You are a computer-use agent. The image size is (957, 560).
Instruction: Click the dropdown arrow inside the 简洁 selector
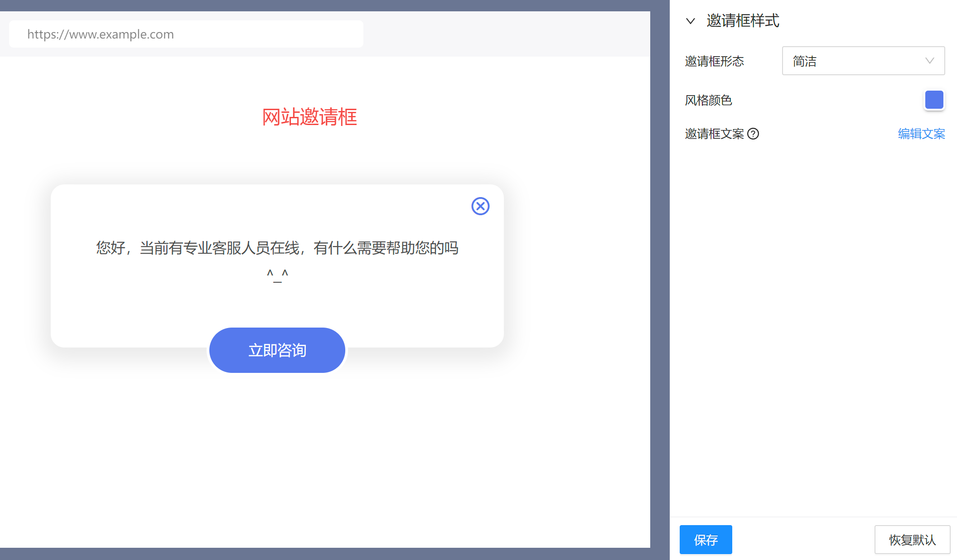pos(930,61)
